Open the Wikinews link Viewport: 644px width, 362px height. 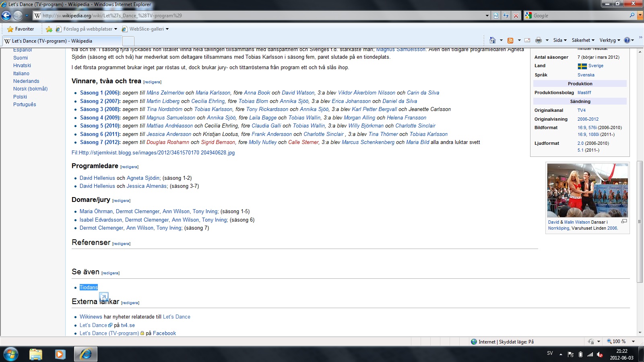pos(91,317)
